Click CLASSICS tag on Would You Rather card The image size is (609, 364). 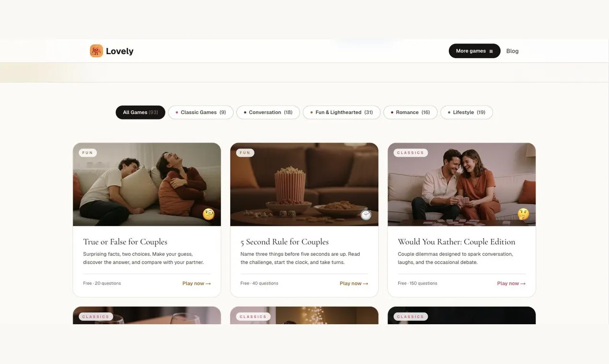click(x=410, y=153)
